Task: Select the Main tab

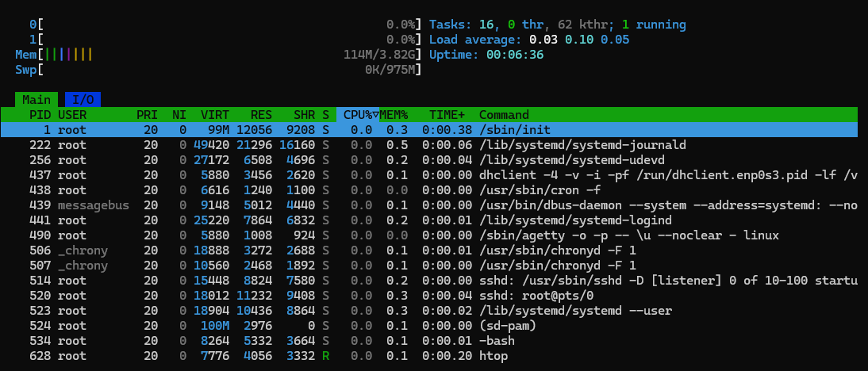Action: tap(36, 100)
